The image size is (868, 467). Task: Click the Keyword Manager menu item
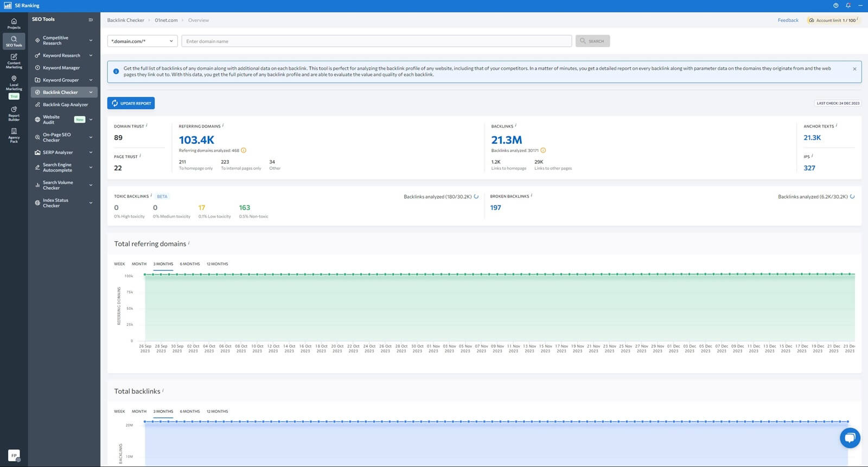[x=61, y=68]
